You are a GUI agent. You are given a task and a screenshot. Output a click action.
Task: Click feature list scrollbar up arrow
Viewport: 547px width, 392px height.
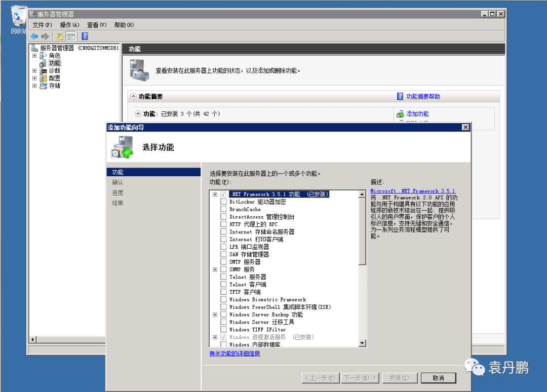pyautogui.click(x=362, y=194)
